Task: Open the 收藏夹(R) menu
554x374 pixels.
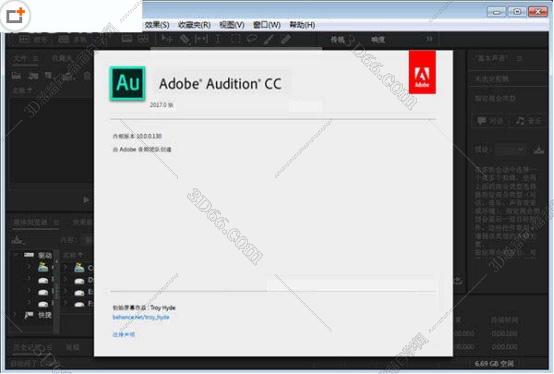Action: coord(194,25)
